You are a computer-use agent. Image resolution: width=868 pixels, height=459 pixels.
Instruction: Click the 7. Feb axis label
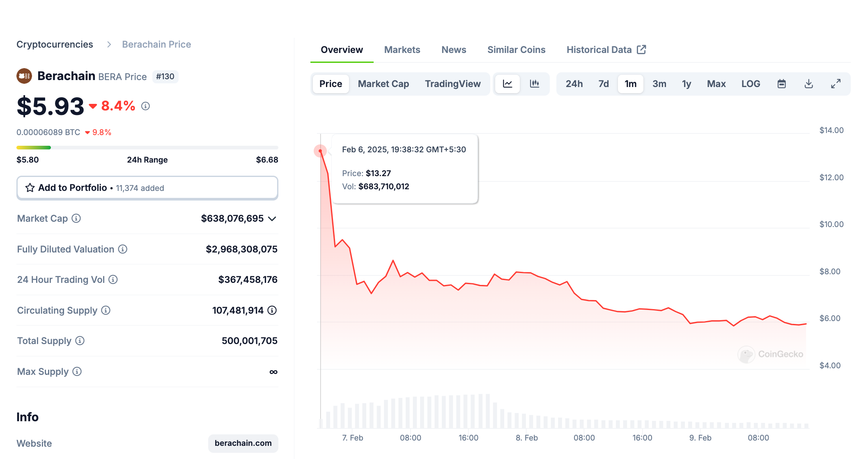353,438
